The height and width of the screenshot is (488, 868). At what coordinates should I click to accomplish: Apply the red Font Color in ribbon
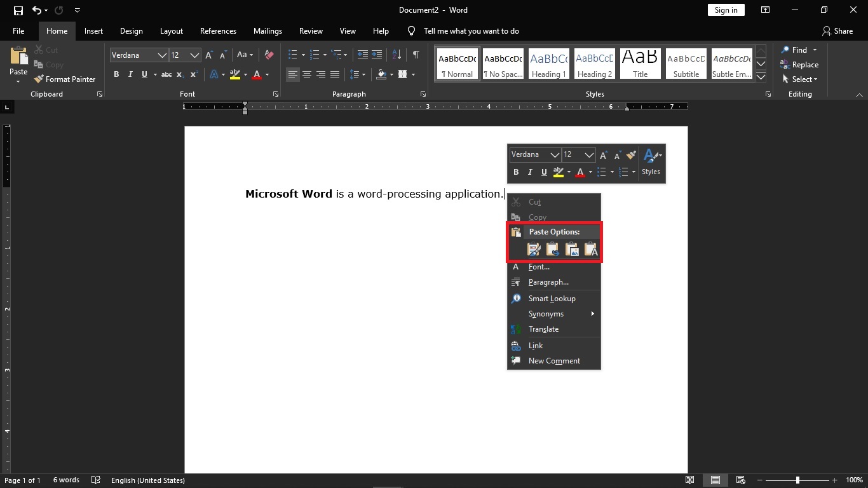[257, 74]
